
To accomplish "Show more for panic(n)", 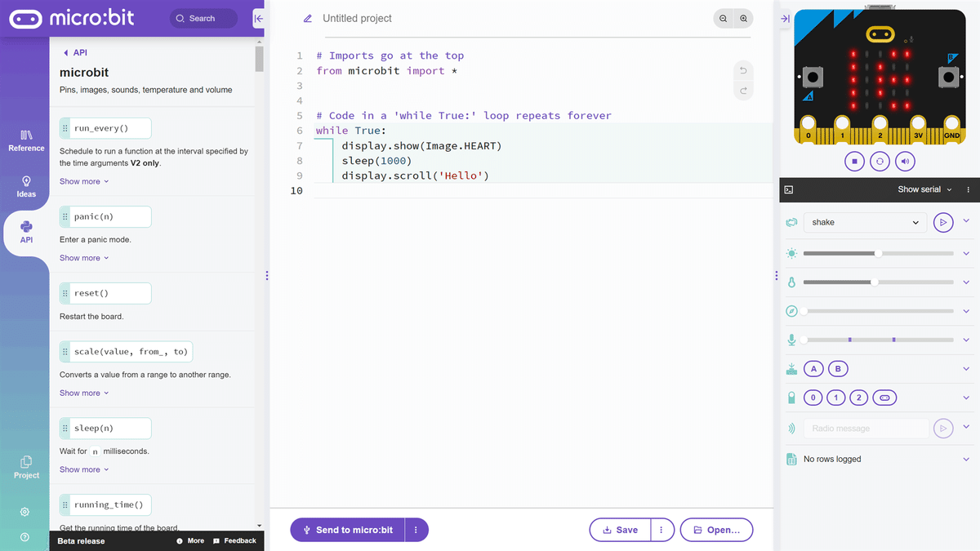I will tap(84, 258).
